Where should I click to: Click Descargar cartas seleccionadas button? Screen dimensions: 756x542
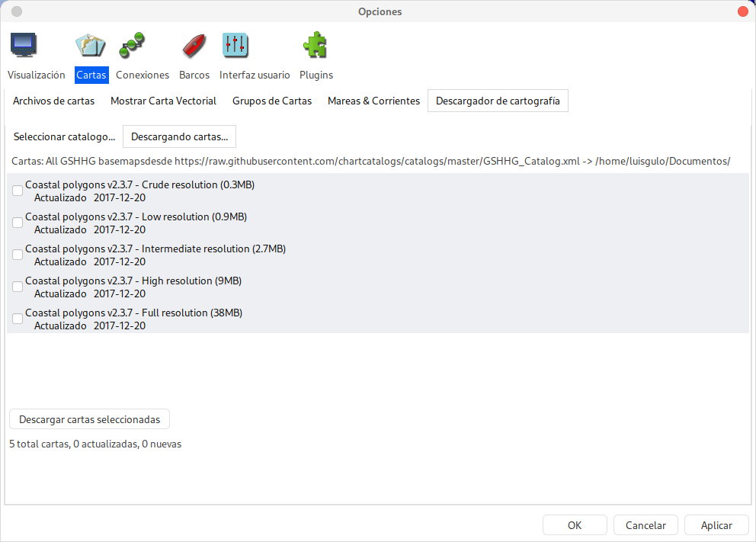coord(90,419)
